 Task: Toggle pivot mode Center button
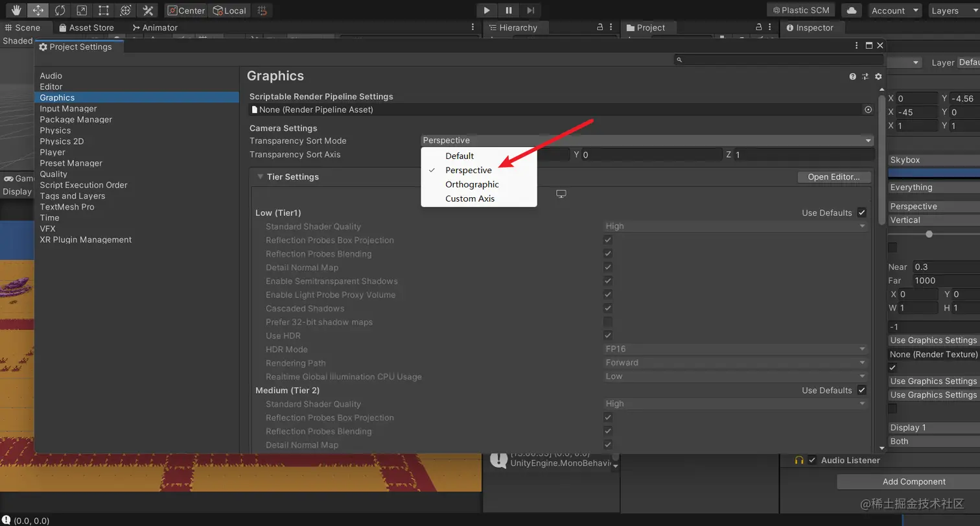[186, 10]
